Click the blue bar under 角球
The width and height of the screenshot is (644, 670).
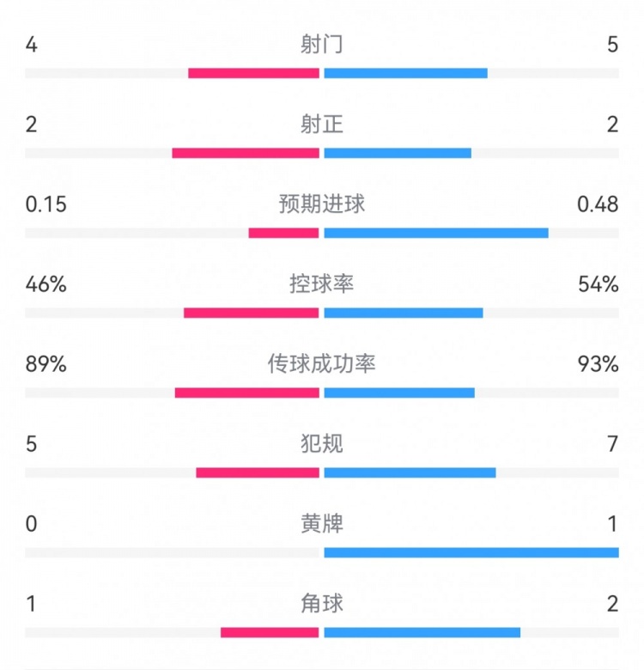tap(422, 632)
